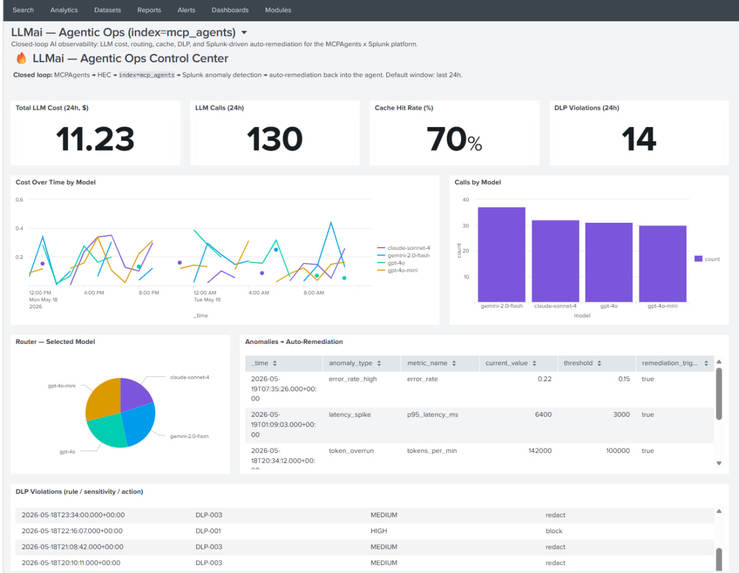
Task: Open the Datasets menu
Action: coord(107,10)
